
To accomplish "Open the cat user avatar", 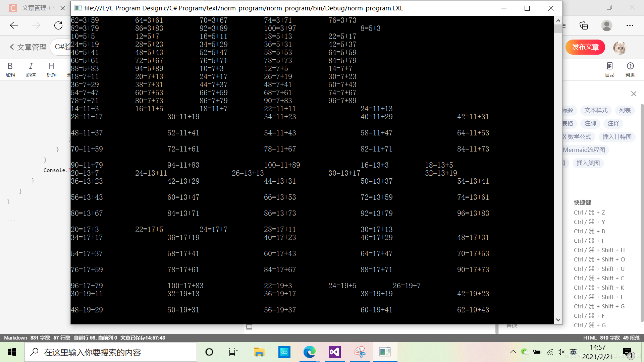I will point(620,48).
